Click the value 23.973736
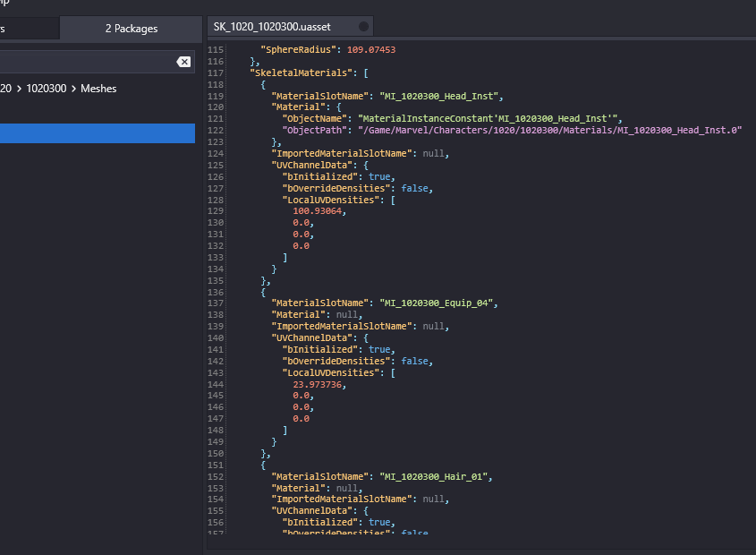This screenshot has height=555, width=756. [318, 385]
